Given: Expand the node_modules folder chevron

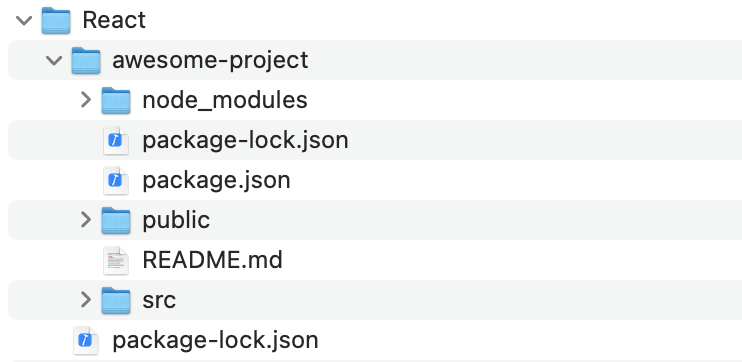Looking at the screenshot, I should click(x=86, y=100).
